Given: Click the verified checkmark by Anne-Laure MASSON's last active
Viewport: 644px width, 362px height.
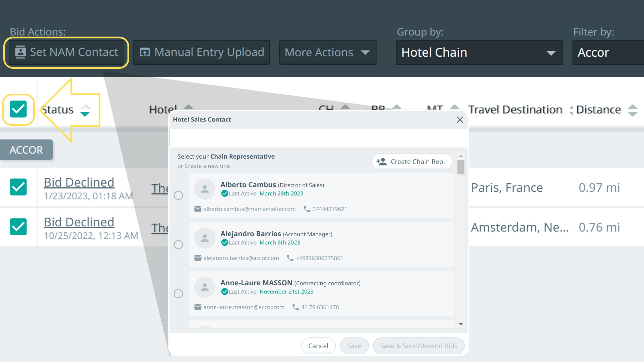Looking at the screenshot, I should 225,292.
